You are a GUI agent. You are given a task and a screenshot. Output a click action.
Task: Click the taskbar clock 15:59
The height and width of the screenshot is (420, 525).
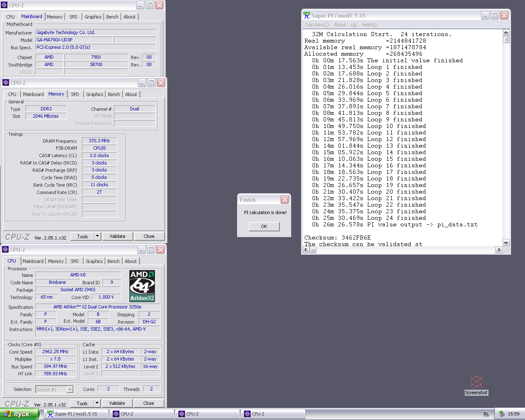tap(514, 414)
